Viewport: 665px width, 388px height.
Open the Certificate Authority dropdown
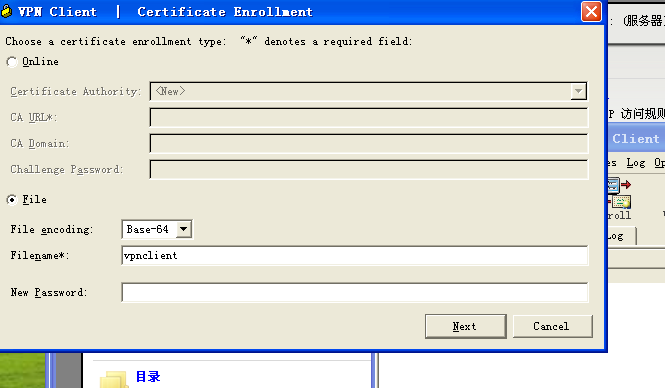click(x=578, y=91)
